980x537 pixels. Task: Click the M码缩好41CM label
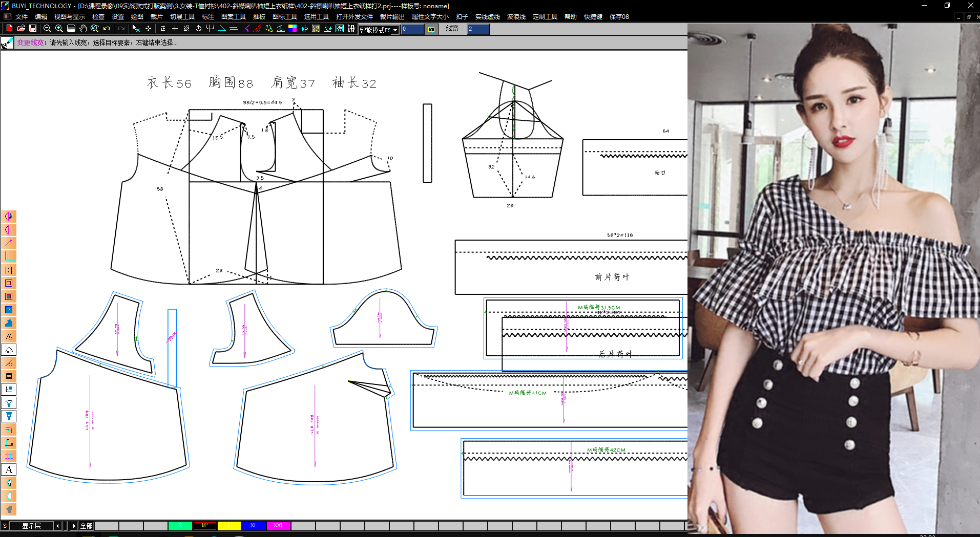(528, 393)
